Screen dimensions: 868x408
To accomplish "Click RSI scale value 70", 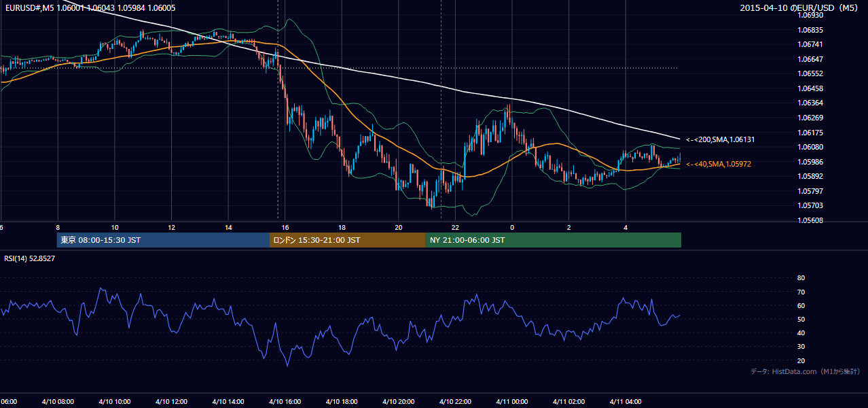I will pyautogui.click(x=801, y=292).
